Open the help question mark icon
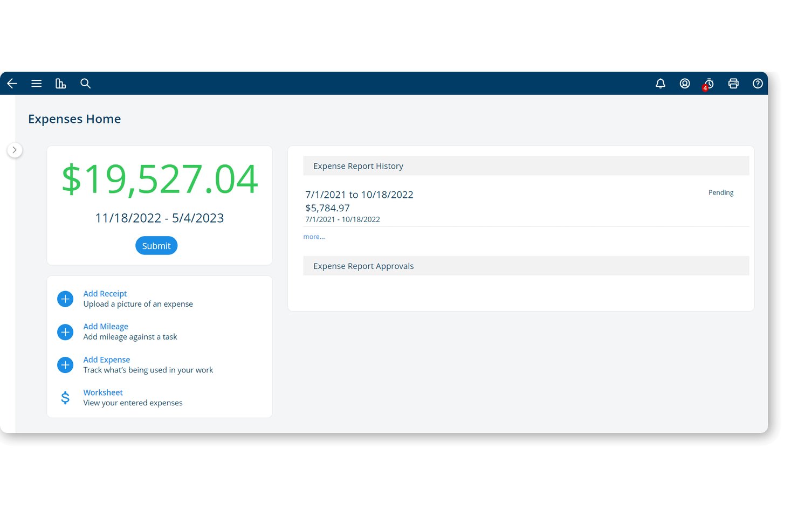Viewport: 798px width, 532px height. (x=758, y=84)
